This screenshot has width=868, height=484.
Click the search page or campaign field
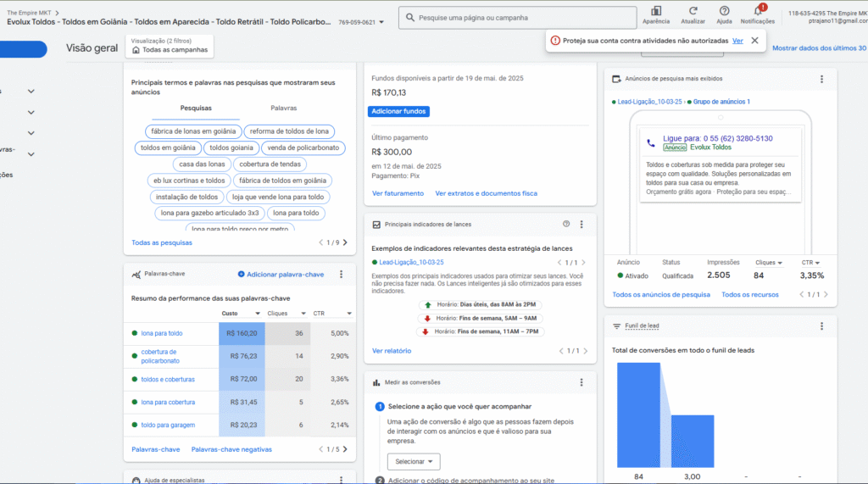(x=517, y=17)
